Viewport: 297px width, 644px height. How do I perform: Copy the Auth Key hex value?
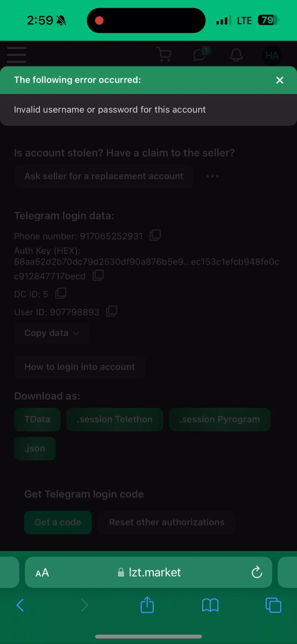(x=98, y=275)
